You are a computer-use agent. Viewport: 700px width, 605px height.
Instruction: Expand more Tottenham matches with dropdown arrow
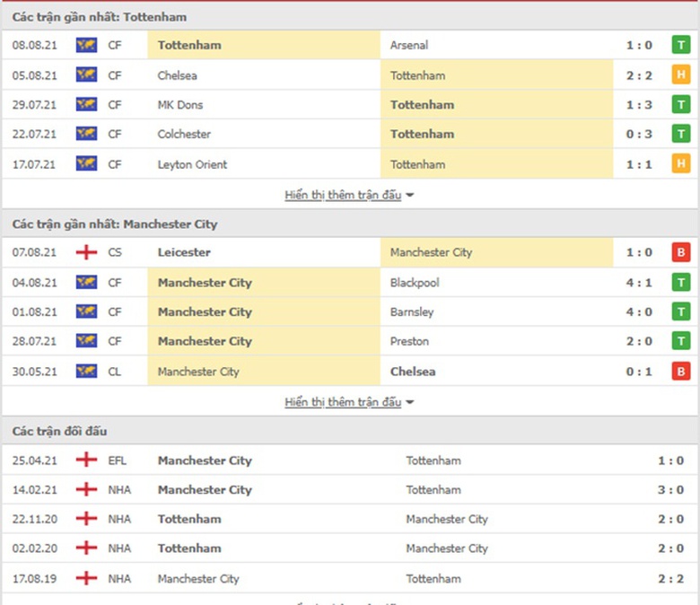410,195
